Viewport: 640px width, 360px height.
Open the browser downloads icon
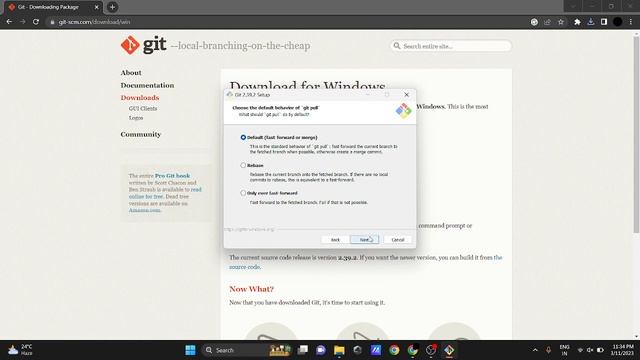click(591, 22)
